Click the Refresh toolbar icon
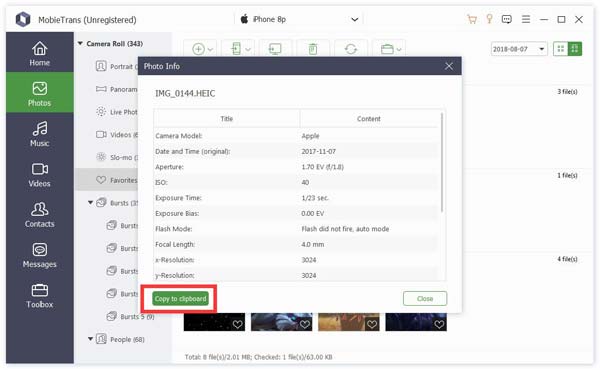Screen dimensions: 600x370 [351, 49]
